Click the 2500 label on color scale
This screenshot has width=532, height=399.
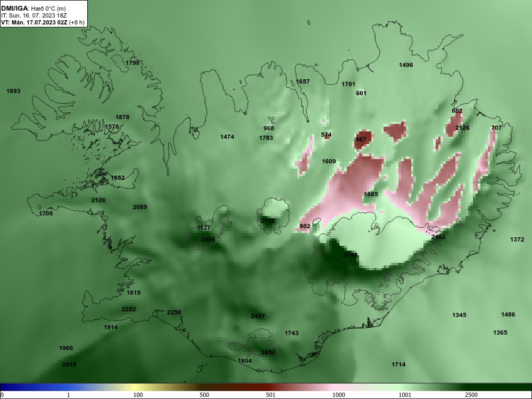(x=471, y=395)
